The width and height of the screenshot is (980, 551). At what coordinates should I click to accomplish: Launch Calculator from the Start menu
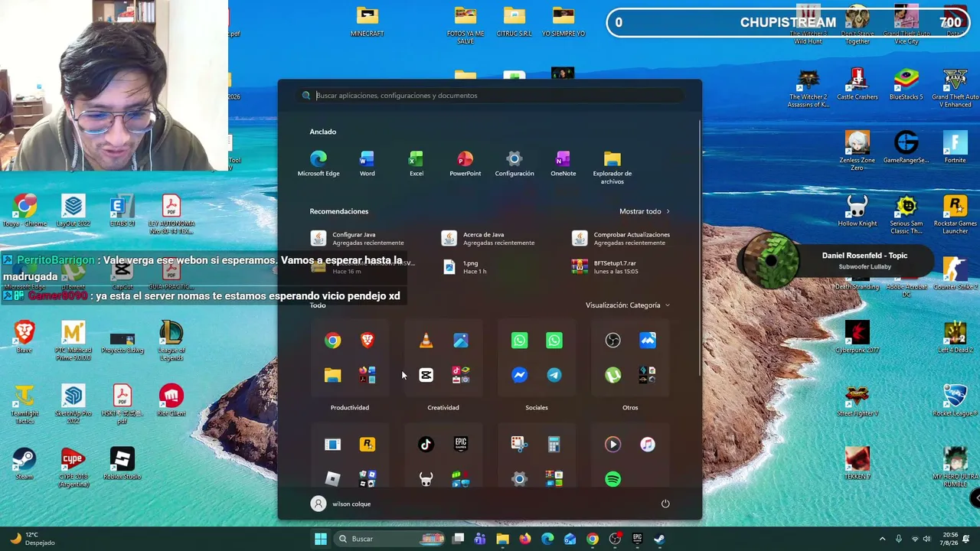(554, 445)
